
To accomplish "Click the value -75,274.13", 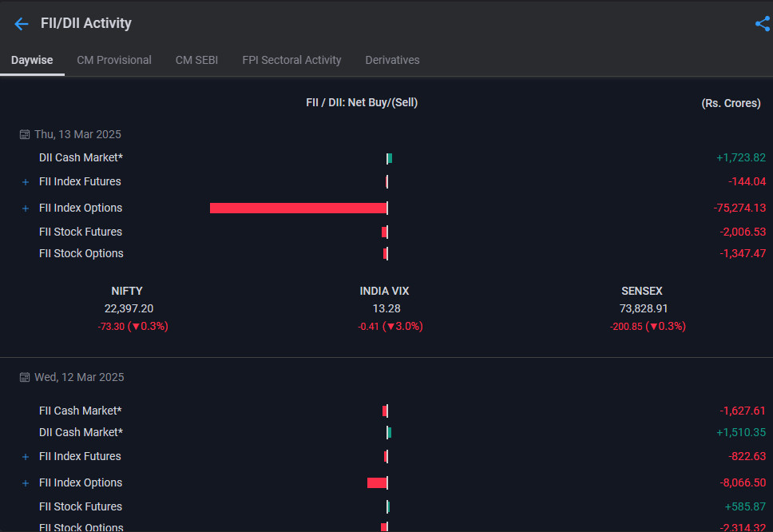I will click(x=739, y=208).
